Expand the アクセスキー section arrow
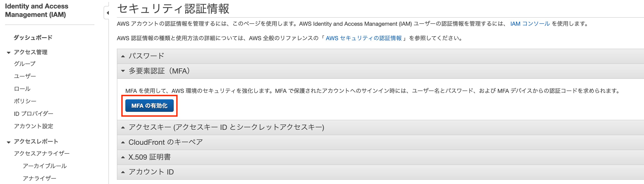Screen dimensions: 644x184 [123, 127]
